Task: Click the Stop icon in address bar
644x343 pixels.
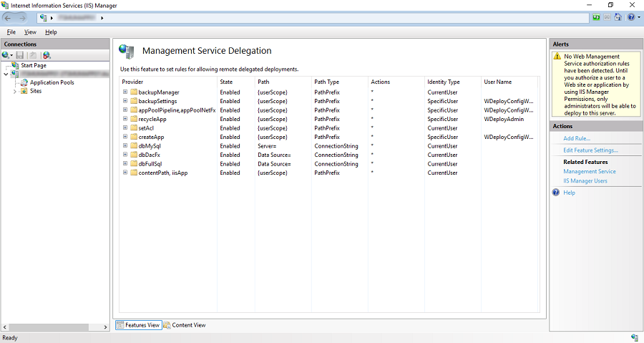Action: (x=607, y=17)
